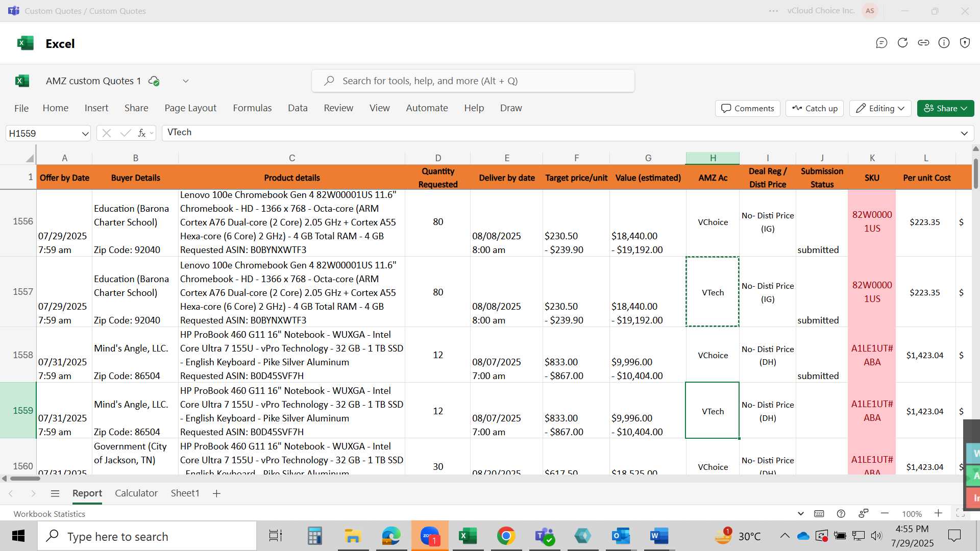Open the Name Box dropdown arrow

85,134
